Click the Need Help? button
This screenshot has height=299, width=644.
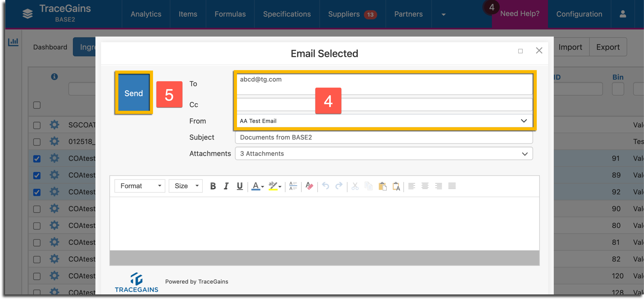coord(520,14)
